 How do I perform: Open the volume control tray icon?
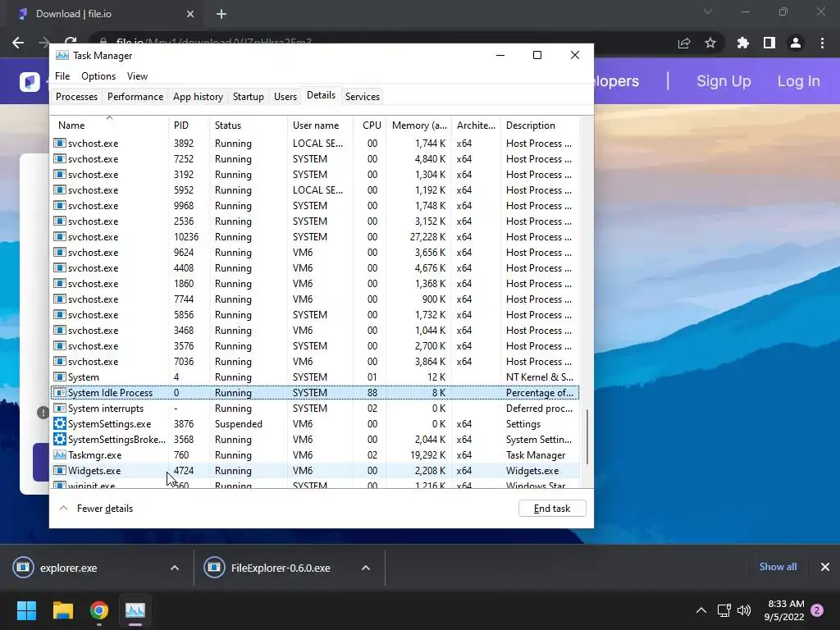(x=744, y=610)
